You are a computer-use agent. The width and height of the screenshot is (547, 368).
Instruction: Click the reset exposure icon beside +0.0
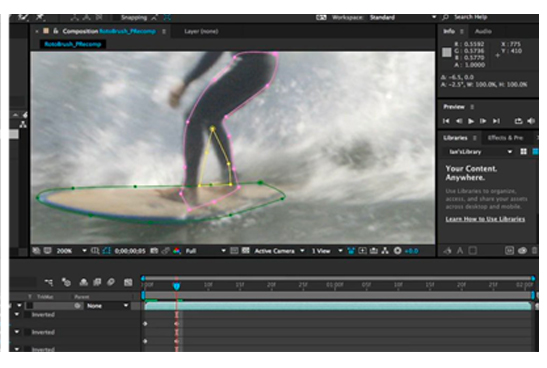(x=397, y=251)
